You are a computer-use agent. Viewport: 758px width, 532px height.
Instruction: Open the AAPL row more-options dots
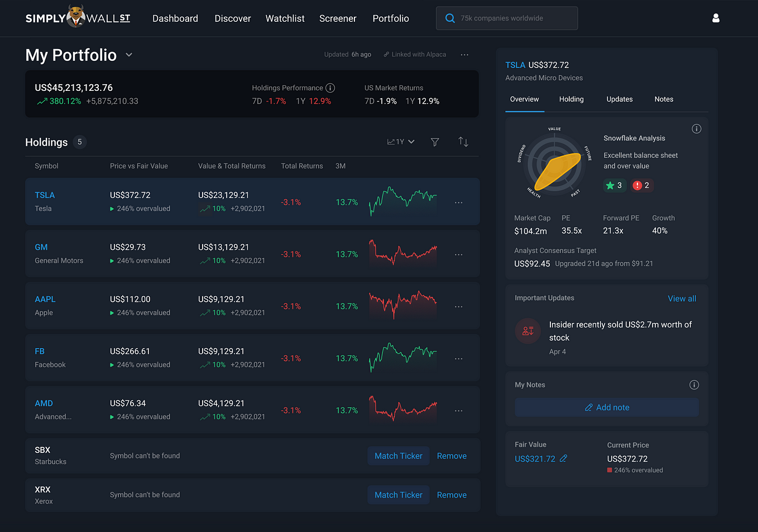click(459, 307)
